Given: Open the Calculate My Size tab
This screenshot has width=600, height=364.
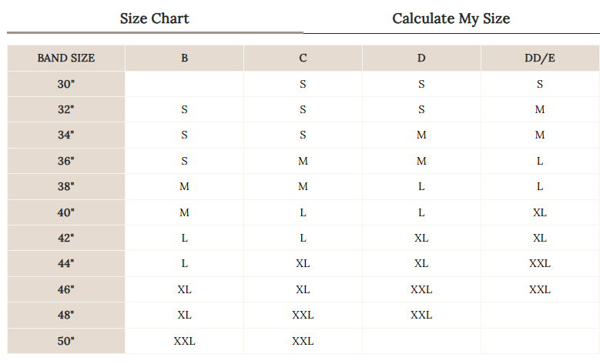Looking at the screenshot, I should 451,18.
